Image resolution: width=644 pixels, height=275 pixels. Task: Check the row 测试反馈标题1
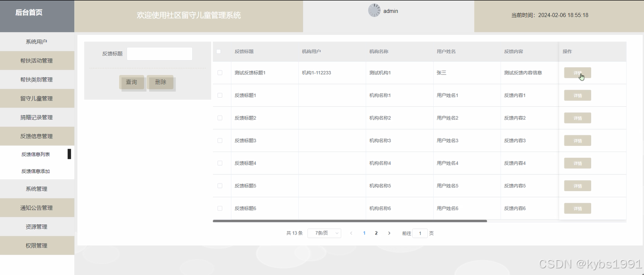click(x=220, y=73)
